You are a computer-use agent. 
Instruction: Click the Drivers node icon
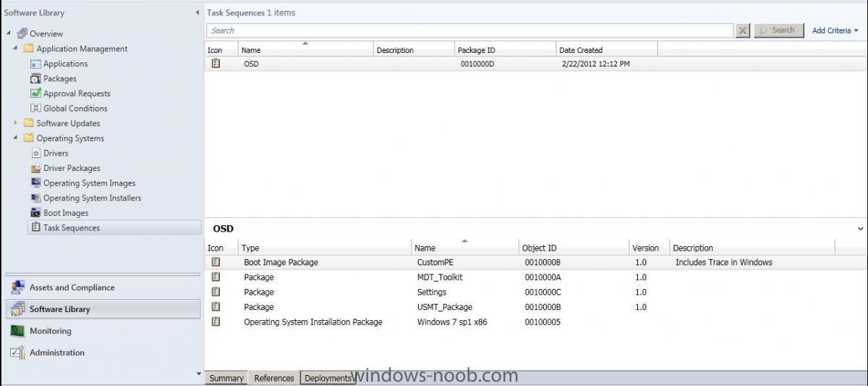tap(36, 153)
